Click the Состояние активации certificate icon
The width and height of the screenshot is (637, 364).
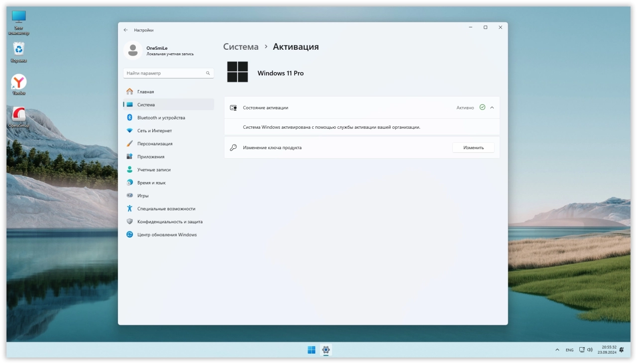(x=233, y=107)
